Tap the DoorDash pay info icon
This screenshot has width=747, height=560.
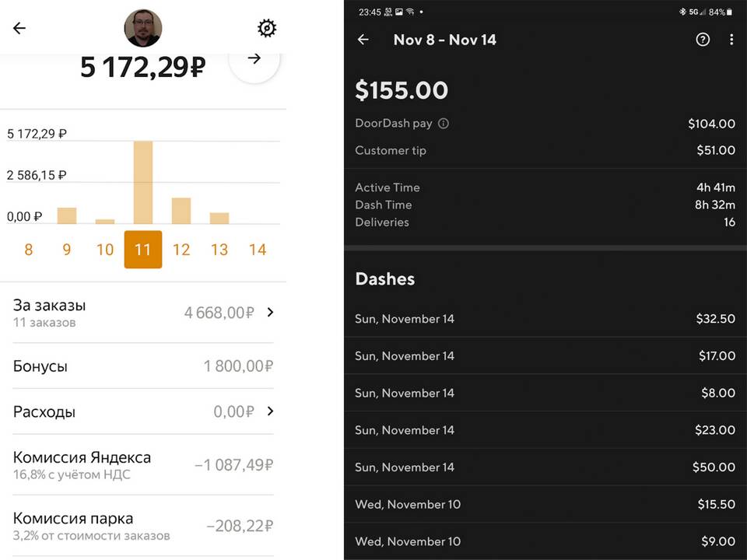coord(443,124)
